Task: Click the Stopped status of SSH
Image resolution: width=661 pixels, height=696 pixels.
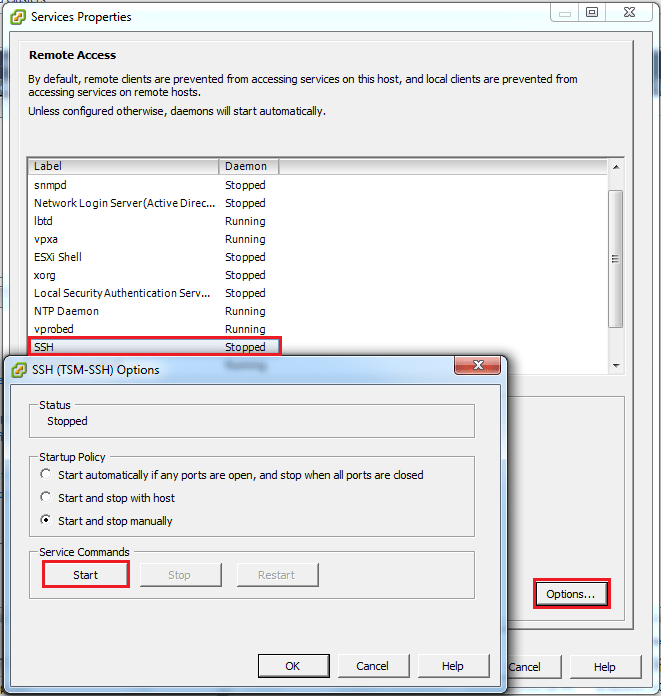Action: (245, 347)
